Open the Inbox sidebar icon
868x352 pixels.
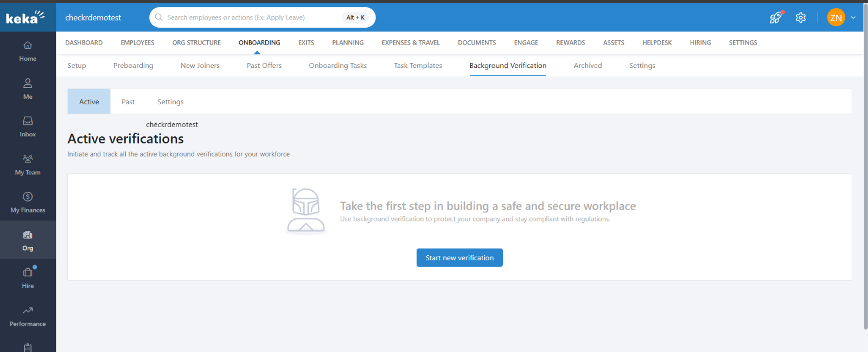pyautogui.click(x=28, y=127)
